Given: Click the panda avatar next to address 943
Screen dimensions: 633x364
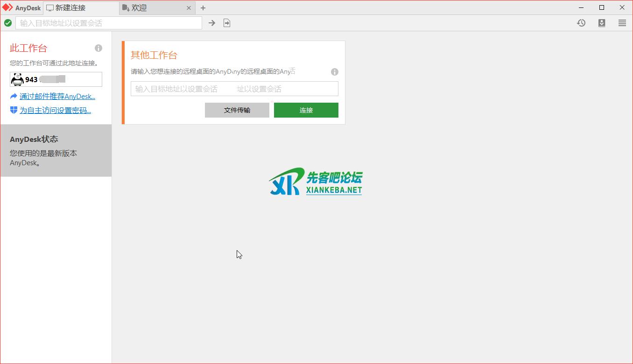Looking at the screenshot, I should [x=17, y=79].
